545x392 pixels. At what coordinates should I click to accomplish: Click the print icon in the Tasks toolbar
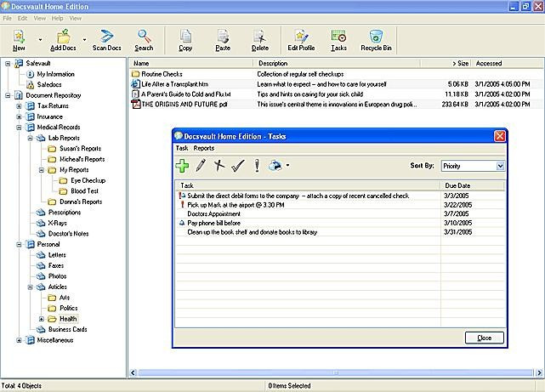click(x=275, y=166)
